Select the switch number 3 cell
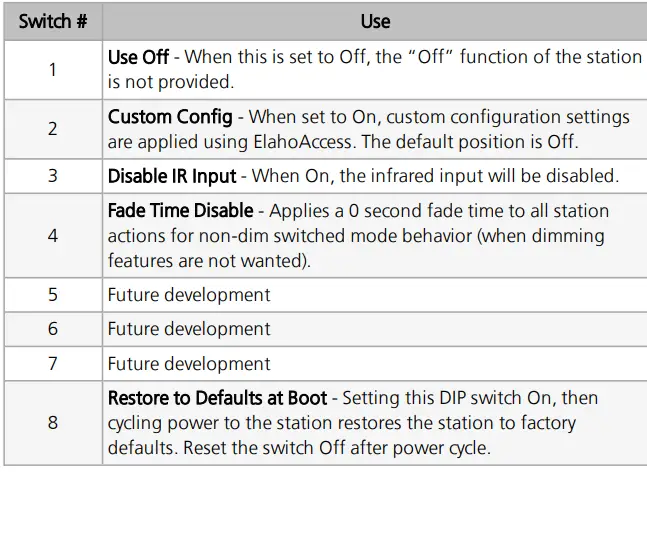The height and width of the screenshot is (556, 647). pos(52,176)
